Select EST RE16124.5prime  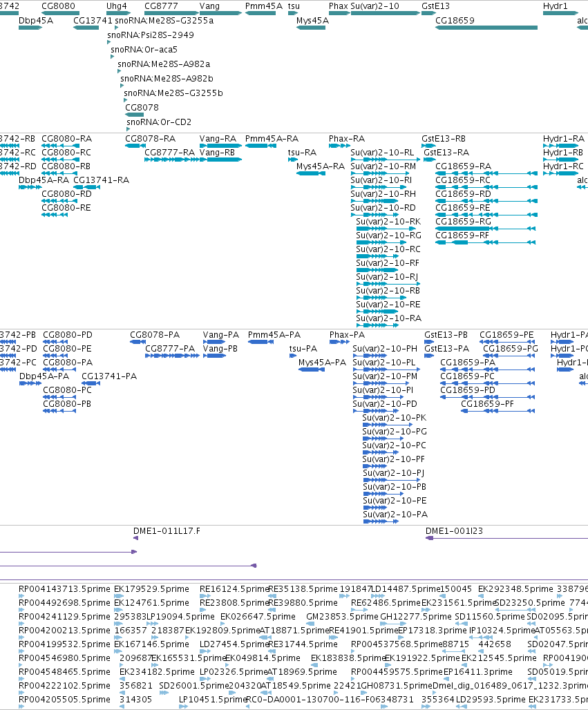click(x=234, y=588)
